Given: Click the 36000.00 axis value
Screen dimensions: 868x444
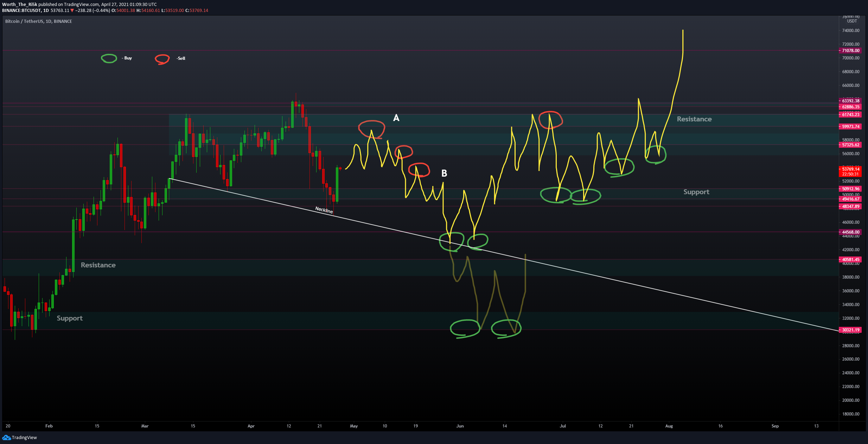Looking at the screenshot, I should coord(851,291).
